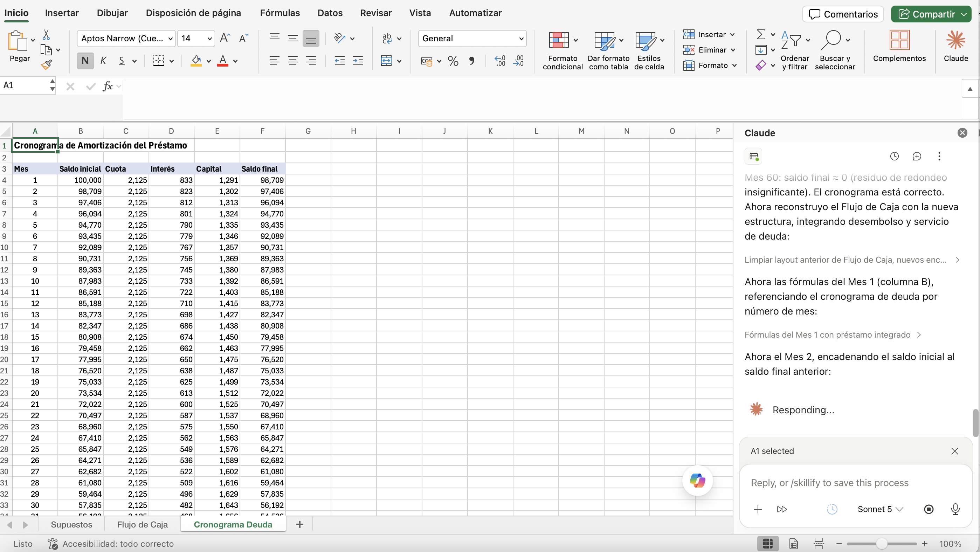
Task: Click the Name Box showing A1
Action: pos(25,85)
